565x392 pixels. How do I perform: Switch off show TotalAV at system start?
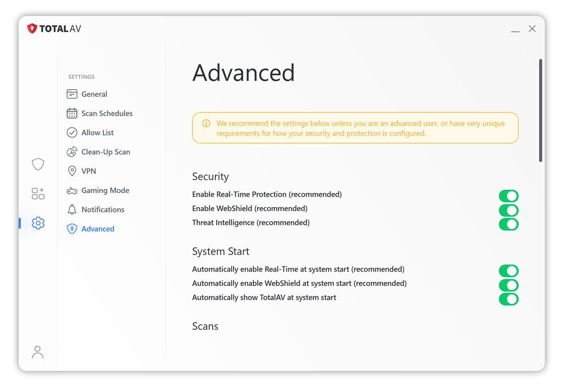508,299
